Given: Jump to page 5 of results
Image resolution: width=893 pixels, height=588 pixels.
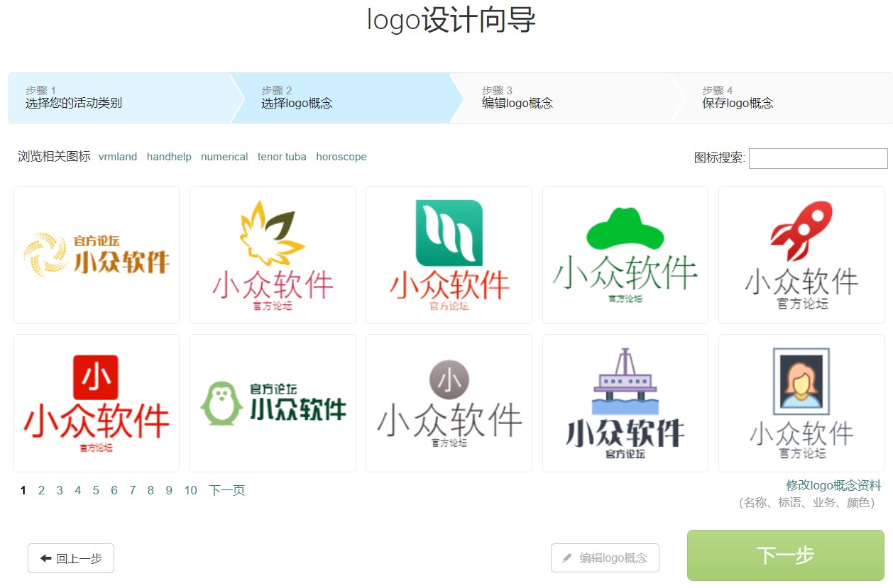Looking at the screenshot, I should click(96, 490).
